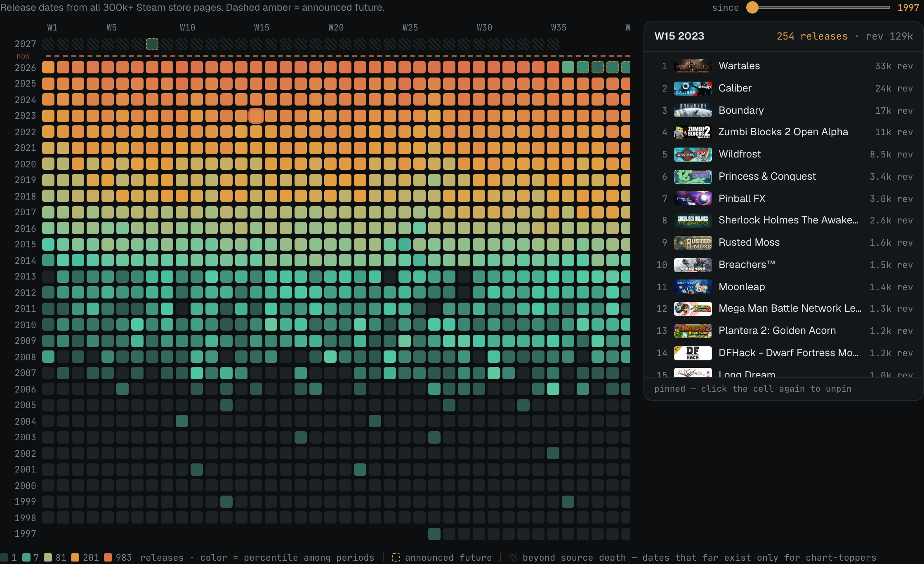924x564 pixels.
Task: Open Mega Man Battle Network thumbnail
Action: [x=693, y=308]
